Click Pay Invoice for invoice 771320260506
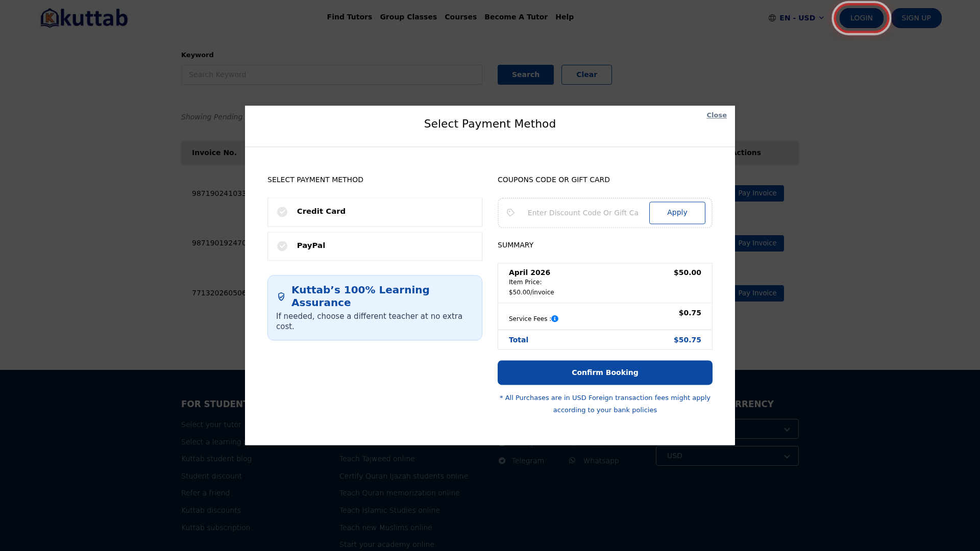Viewport: 980px width, 551px height. pyautogui.click(x=757, y=293)
